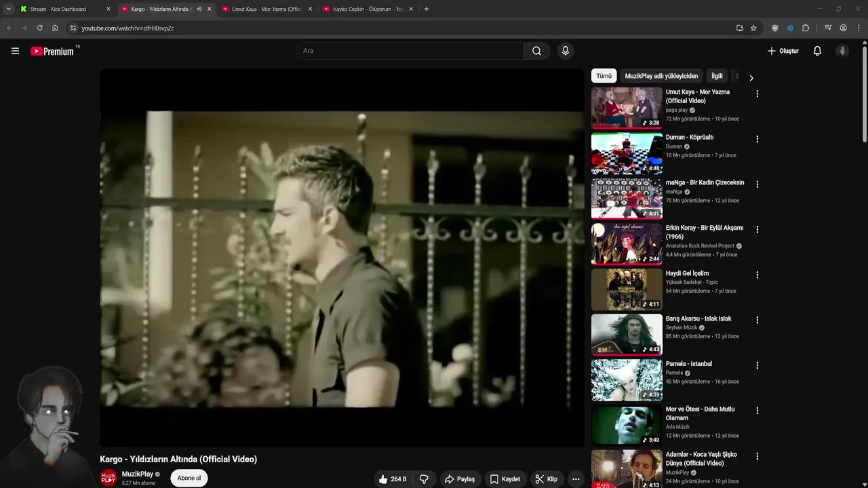
Task: Open the Extensions puzzle menu
Action: pos(806,28)
